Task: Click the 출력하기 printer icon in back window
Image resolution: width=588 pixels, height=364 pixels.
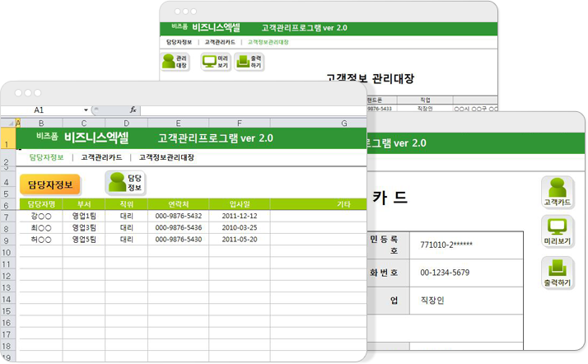Action: 249,62
